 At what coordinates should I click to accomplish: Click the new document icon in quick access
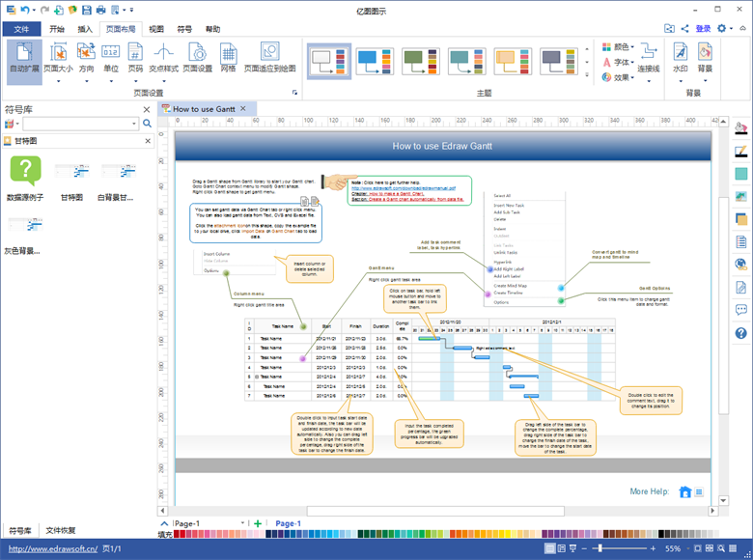click(59, 10)
